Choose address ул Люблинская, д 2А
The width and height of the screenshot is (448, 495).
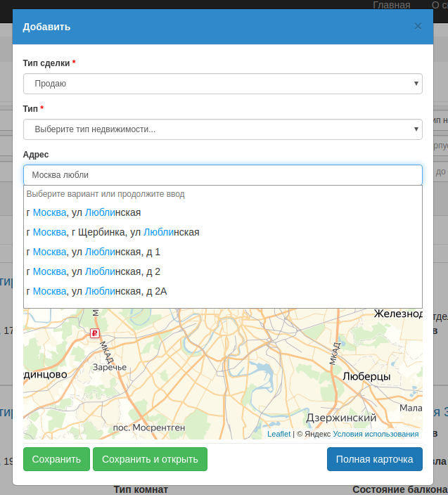(96, 291)
